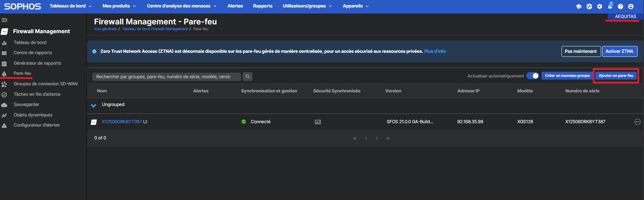Click the Centre de rapports grid icon
The width and height of the screenshot is (644, 200).
coord(4,53)
